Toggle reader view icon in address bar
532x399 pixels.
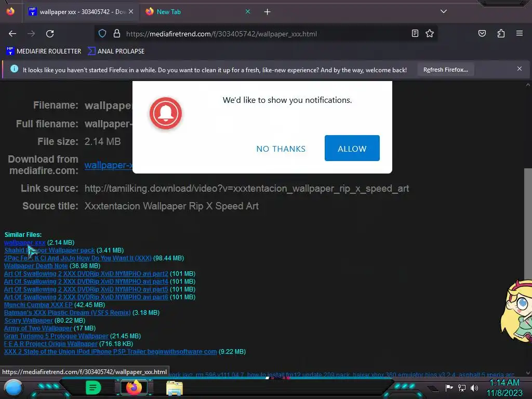coord(415,33)
